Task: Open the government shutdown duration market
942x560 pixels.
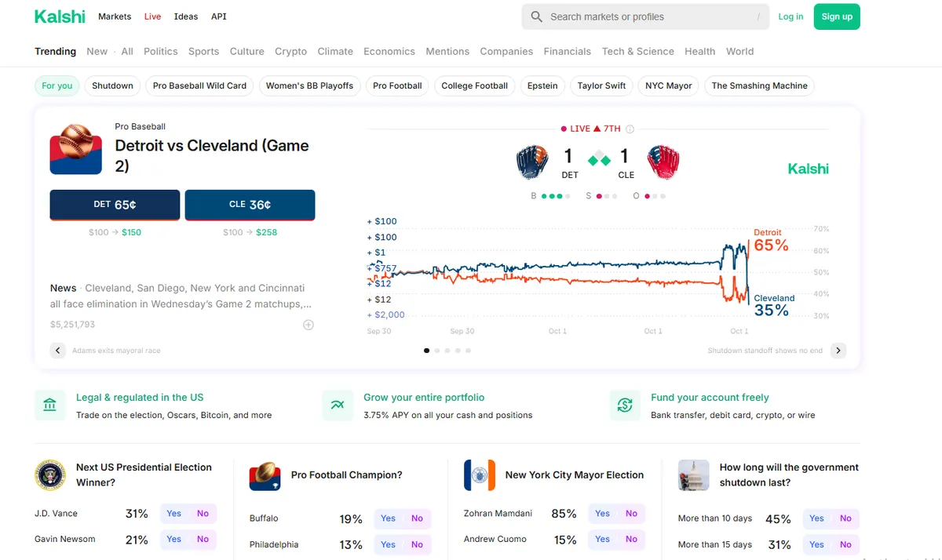Action: coord(789,475)
